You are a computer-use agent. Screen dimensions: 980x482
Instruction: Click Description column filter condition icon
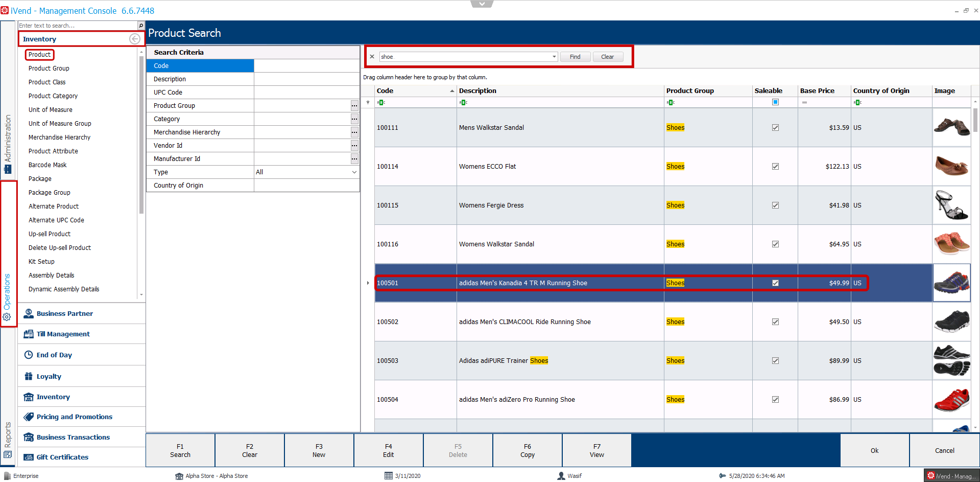click(x=463, y=103)
